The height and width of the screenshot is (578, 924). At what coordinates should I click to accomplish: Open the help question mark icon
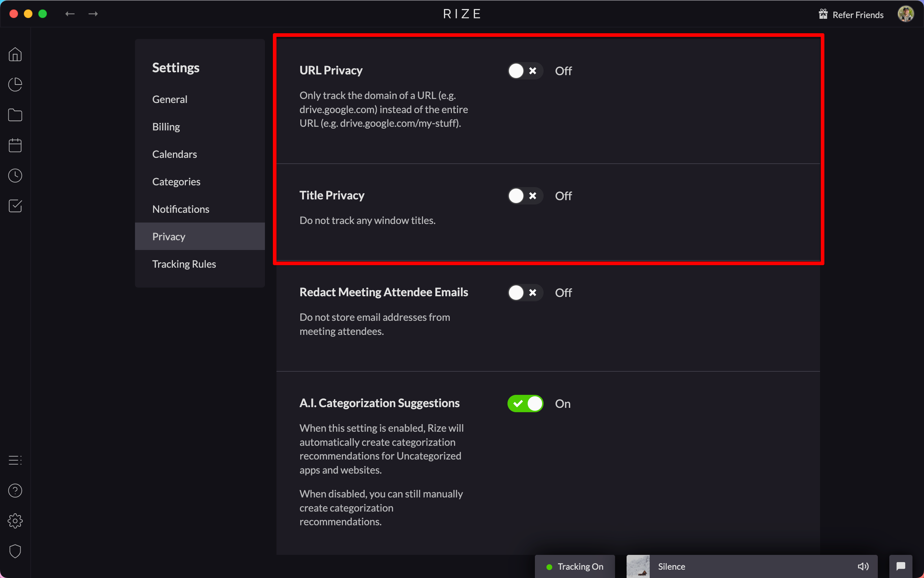(x=15, y=491)
